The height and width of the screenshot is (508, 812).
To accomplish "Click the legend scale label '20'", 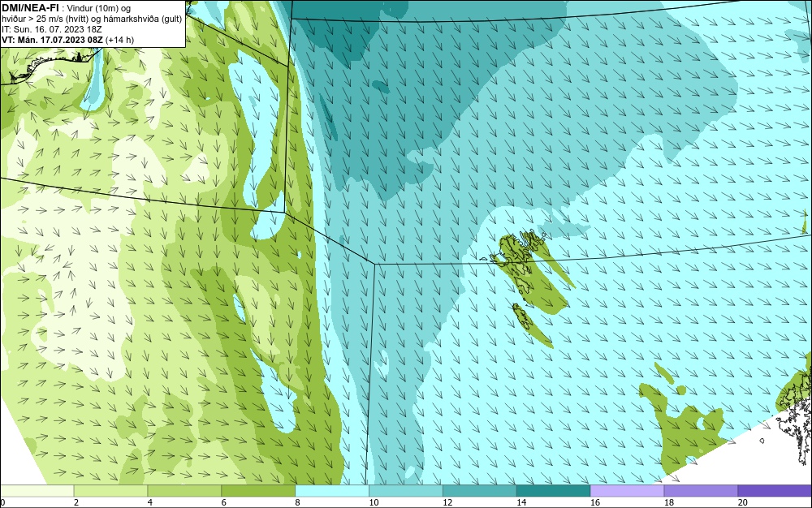I will coord(743,502).
